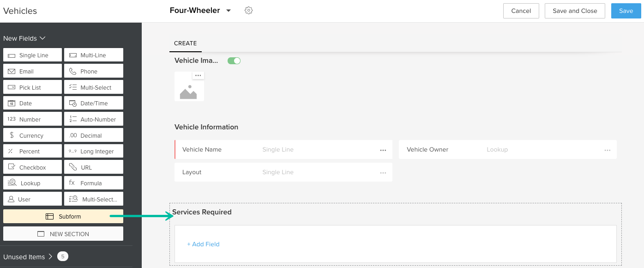
Task: Click the Checkbox field type
Action: [32, 167]
